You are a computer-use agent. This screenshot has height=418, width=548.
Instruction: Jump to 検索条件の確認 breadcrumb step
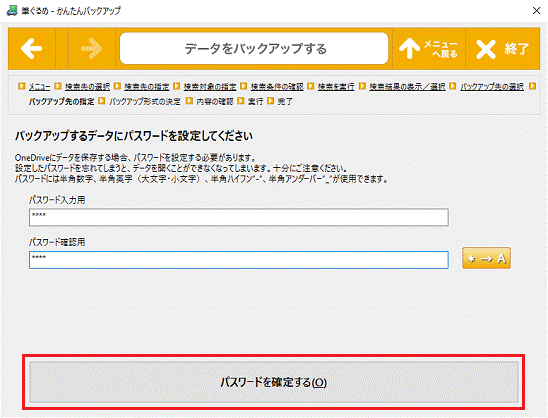coord(277,86)
